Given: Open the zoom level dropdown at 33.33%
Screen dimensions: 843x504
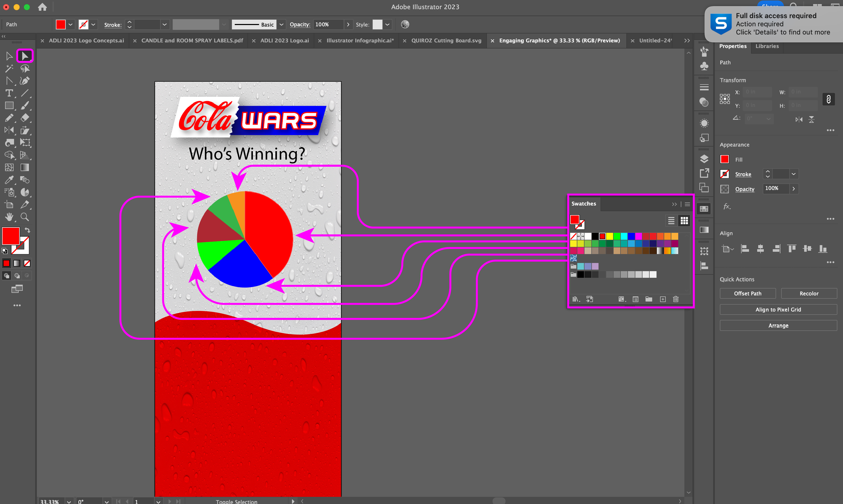Looking at the screenshot, I should [69, 501].
